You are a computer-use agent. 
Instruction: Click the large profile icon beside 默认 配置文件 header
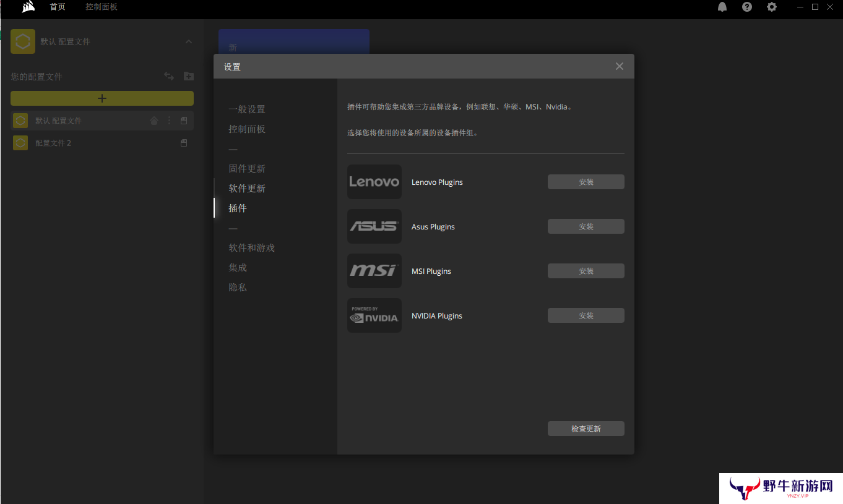23,41
